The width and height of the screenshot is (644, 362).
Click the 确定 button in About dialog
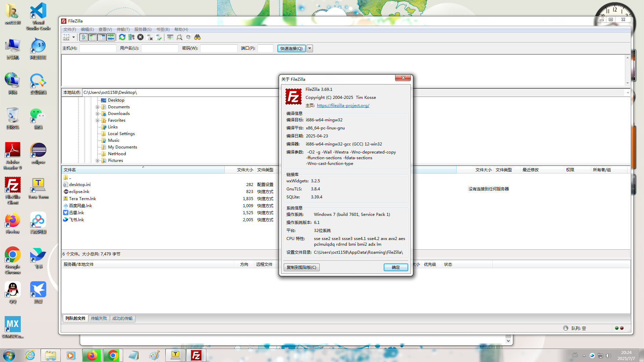click(x=396, y=267)
